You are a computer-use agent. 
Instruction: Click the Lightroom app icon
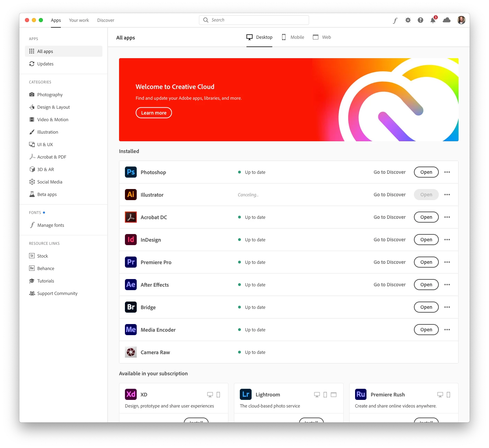[246, 394]
